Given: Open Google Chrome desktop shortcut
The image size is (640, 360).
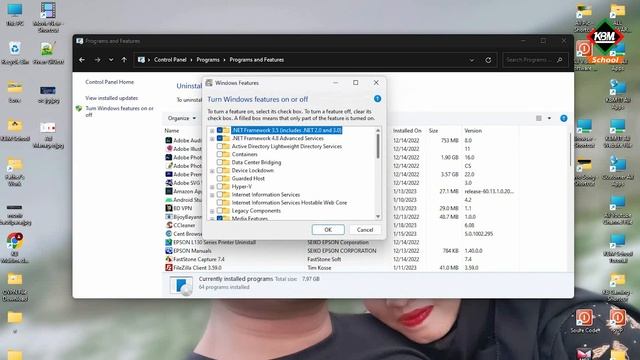Looking at the screenshot, I should pos(15,248).
